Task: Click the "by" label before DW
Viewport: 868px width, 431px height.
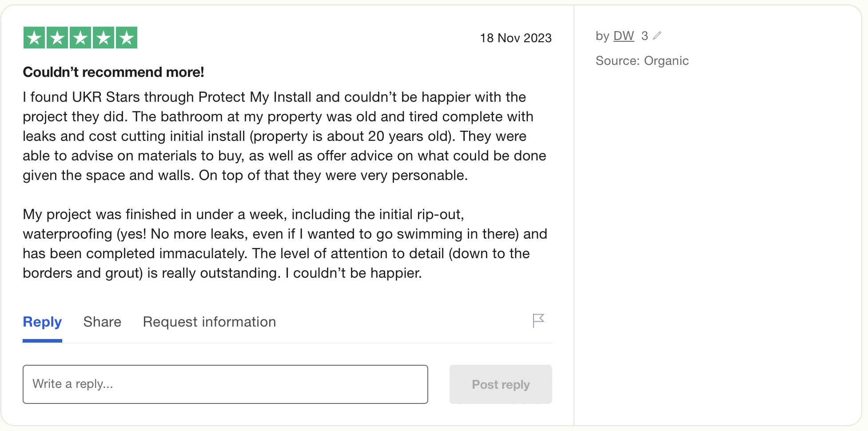Action: tap(602, 36)
